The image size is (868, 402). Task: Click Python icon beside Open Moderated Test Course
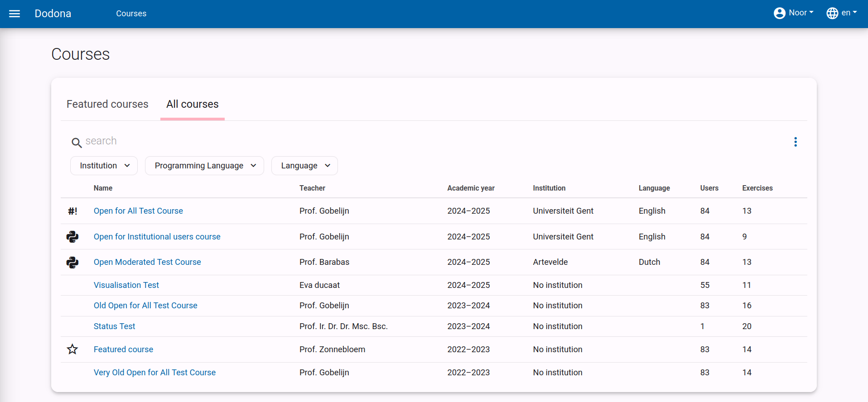[x=72, y=262]
